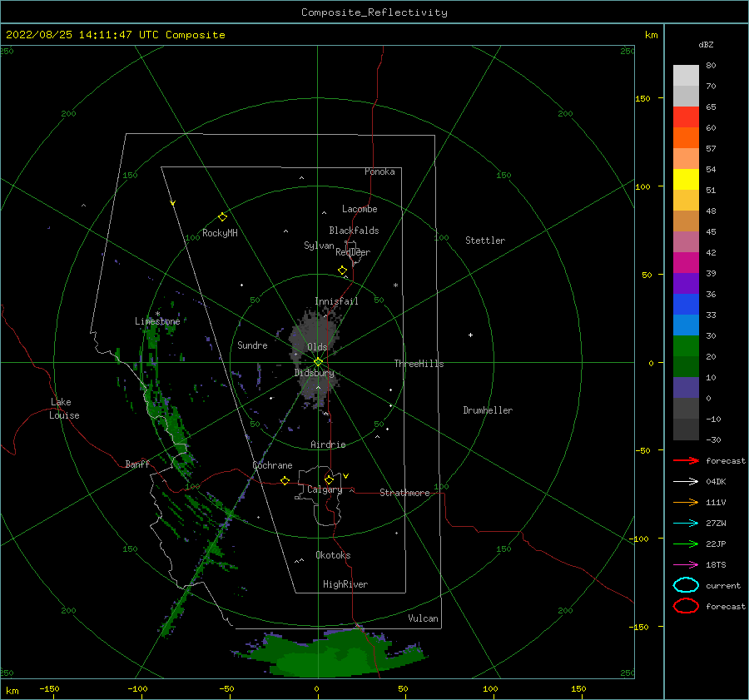Click the yellow 'km' label at top right
Image resolution: width=749 pixels, height=700 pixels.
pyautogui.click(x=651, y=35)
